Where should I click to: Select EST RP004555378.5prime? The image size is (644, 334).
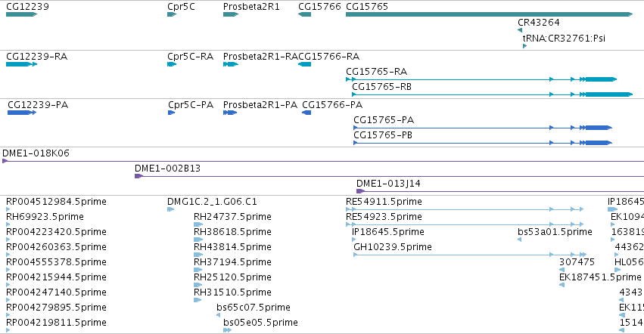click(x=56, y=263)
